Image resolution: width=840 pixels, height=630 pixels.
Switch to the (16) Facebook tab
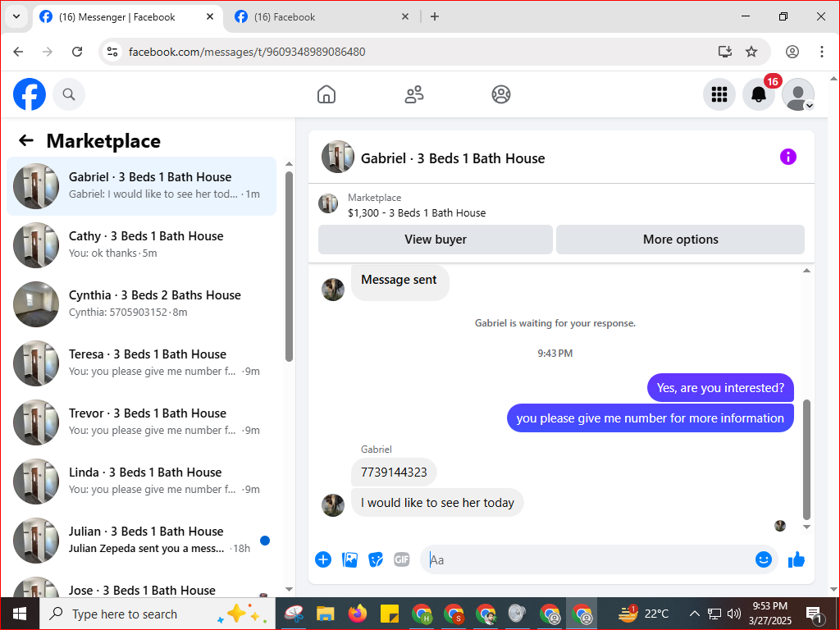pyautogui.click(x=322, y=16)
